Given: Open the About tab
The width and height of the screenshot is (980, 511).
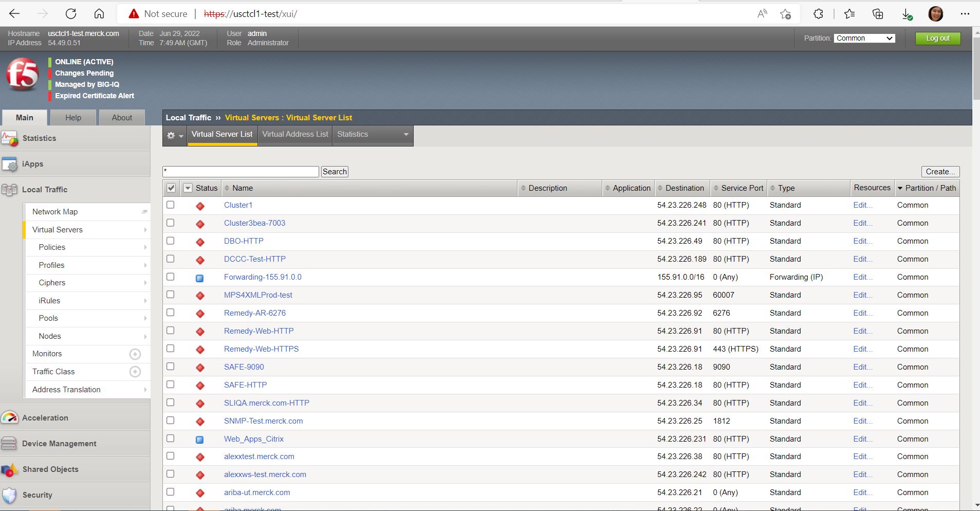Looking at the screenshot, I should 121,117.
